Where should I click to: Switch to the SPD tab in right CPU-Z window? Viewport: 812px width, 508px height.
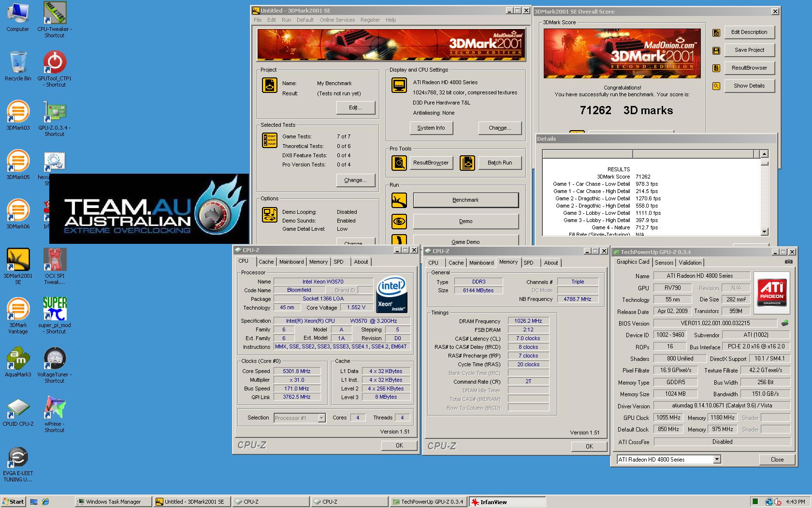point(529,263)
